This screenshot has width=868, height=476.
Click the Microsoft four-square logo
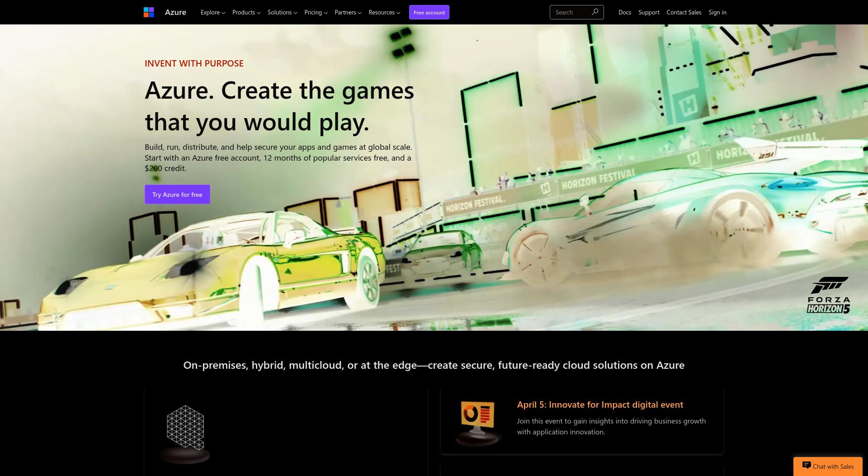coord(149,12)
